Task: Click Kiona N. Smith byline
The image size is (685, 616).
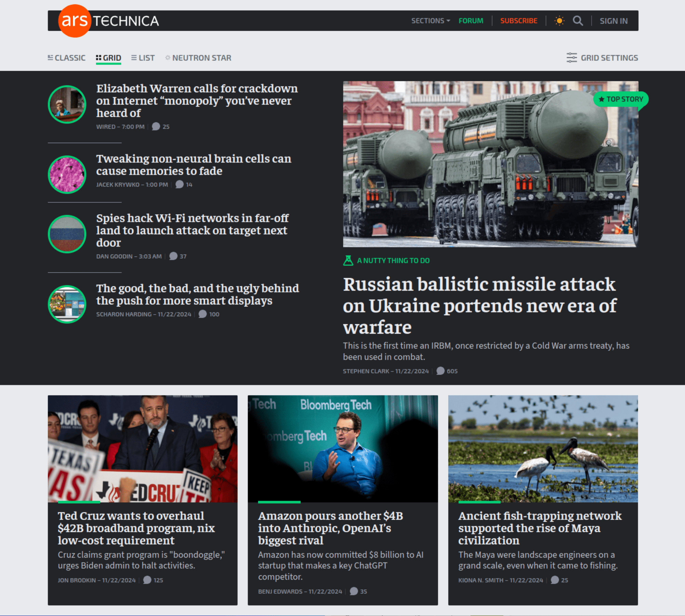Action: [481, 580]
